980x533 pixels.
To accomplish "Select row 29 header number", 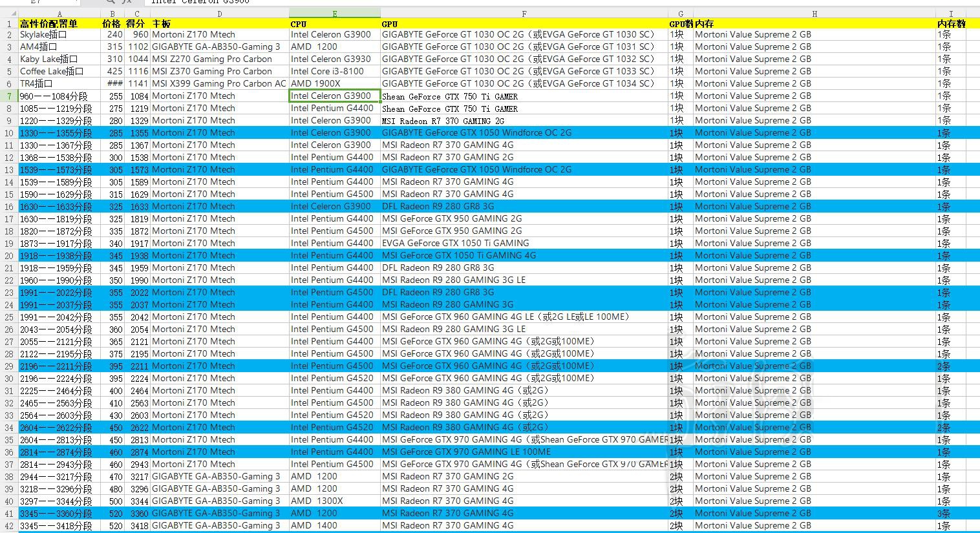I will tap(9, 366).
